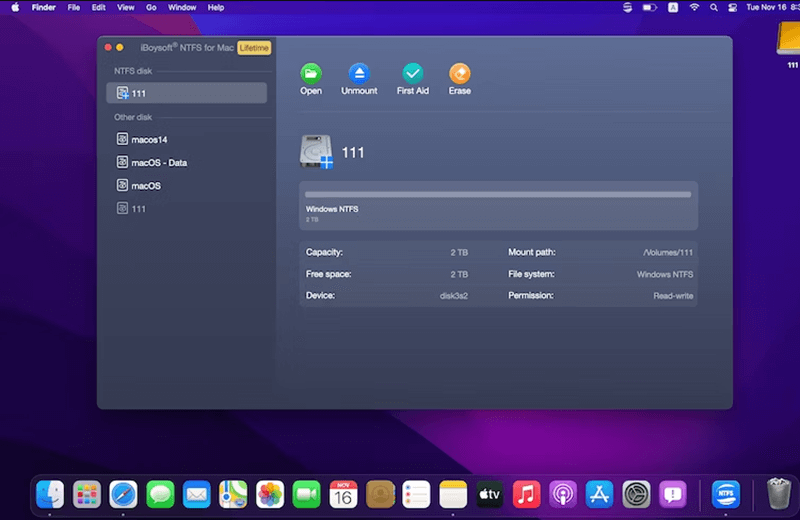
Task: Click the Windows NTFS file system value
Action: 665,275
